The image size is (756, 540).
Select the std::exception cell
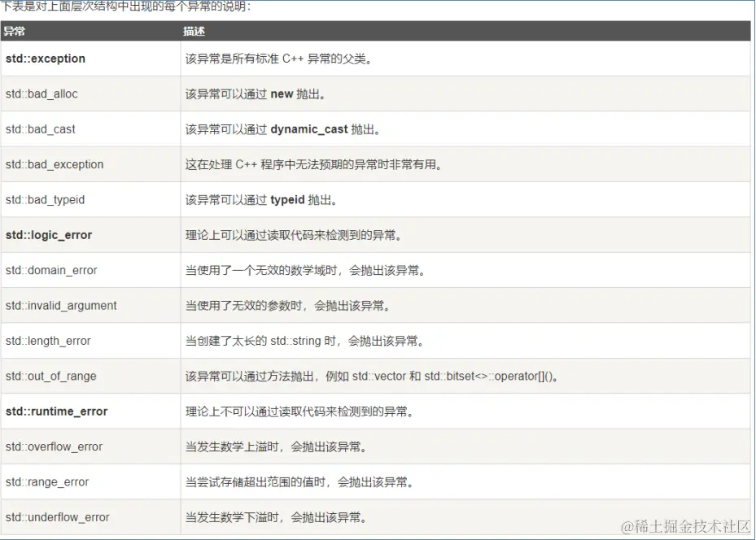(46, 59)
